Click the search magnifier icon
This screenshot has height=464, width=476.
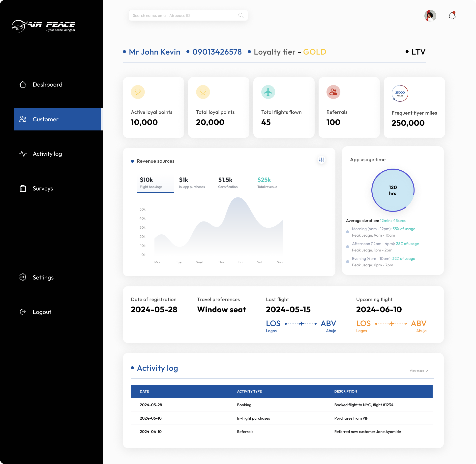tap(241, 15)
